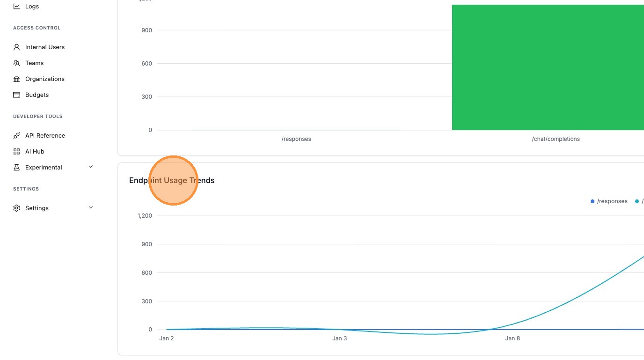Expand the Settings section chevron
The width and height of the screenshot is (644, 360).
click(91, 208)
